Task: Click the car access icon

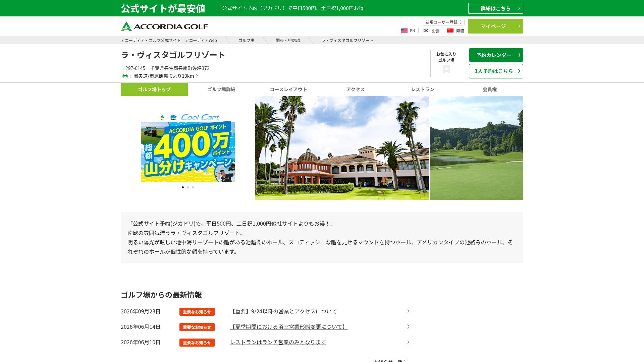Action: [125, 76]
